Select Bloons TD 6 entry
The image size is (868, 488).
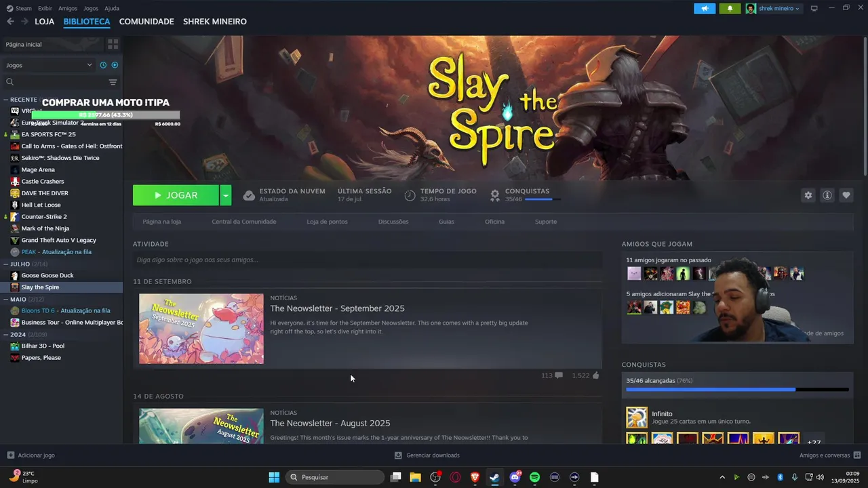click(66, 310)
